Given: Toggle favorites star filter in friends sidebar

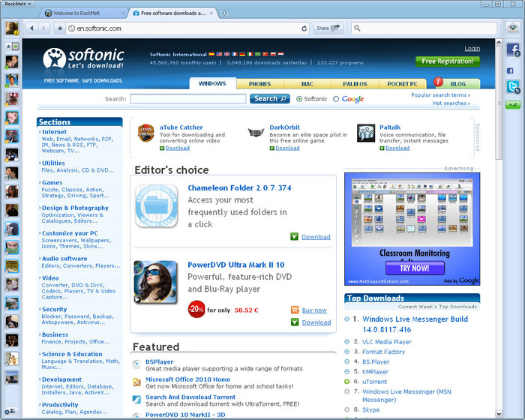Looking at the screenshot, I should (9, 46).
